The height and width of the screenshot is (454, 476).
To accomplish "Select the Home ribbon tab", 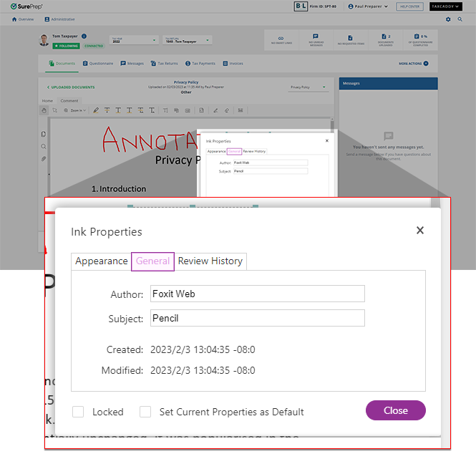I will [x=47, y=100].
